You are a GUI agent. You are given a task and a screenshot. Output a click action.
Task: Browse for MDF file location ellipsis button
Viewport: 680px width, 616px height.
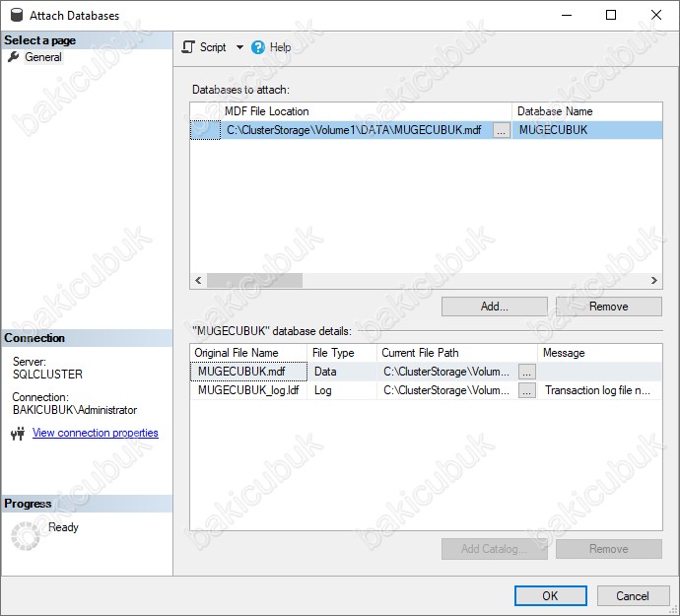(502, 130)
